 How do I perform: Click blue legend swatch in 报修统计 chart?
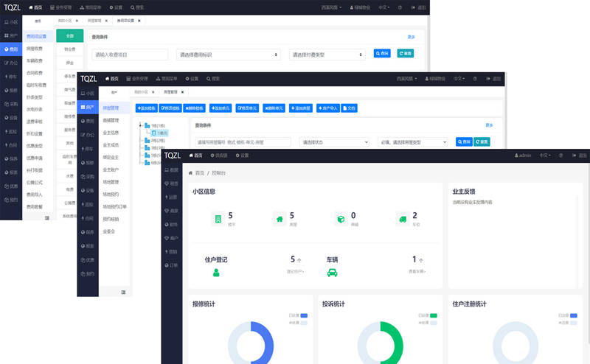pos(304,315)
